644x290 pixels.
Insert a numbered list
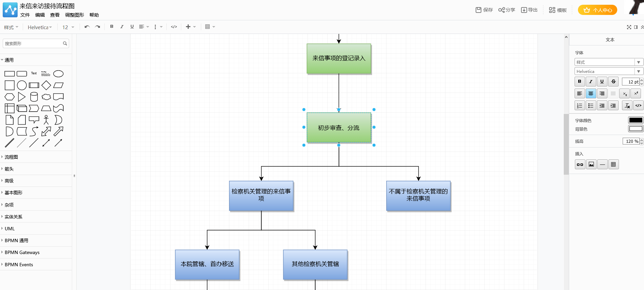click(x=580, y=106)
